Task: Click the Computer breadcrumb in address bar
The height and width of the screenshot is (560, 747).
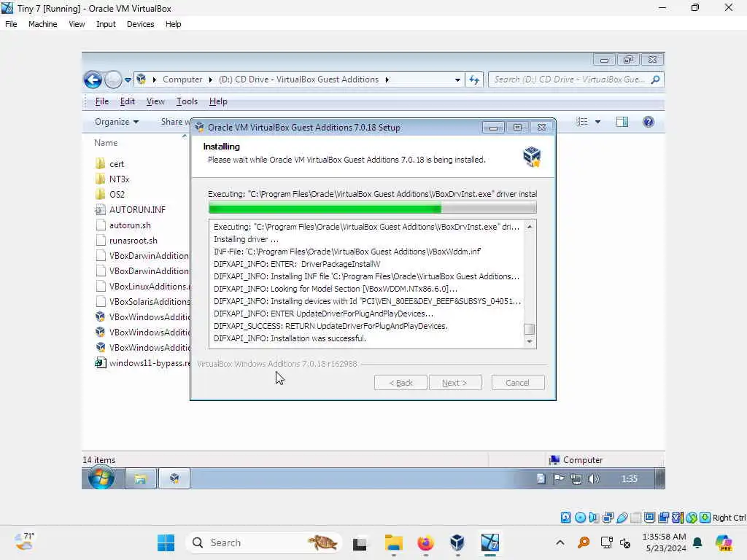Action: pyautogui.click(x=182, y=79)
